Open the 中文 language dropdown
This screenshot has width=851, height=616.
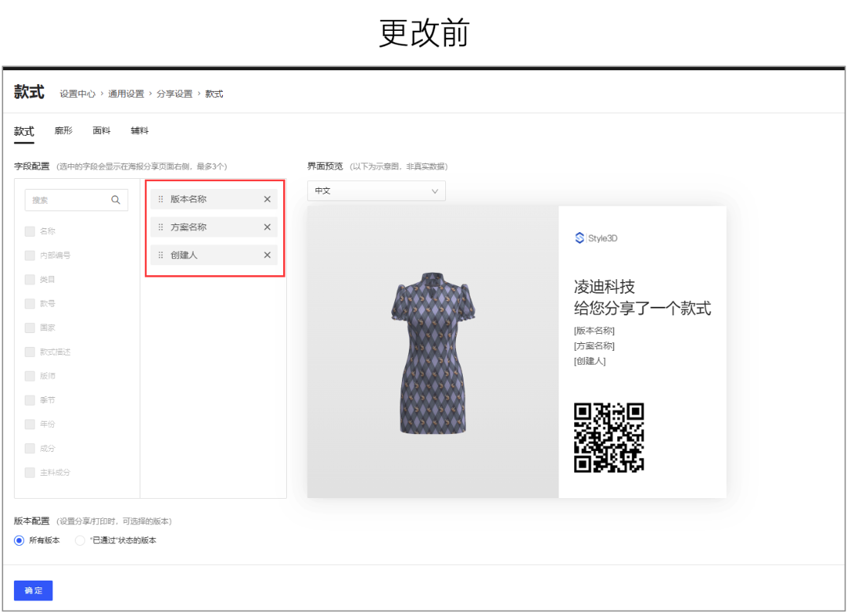click(376, 190)
